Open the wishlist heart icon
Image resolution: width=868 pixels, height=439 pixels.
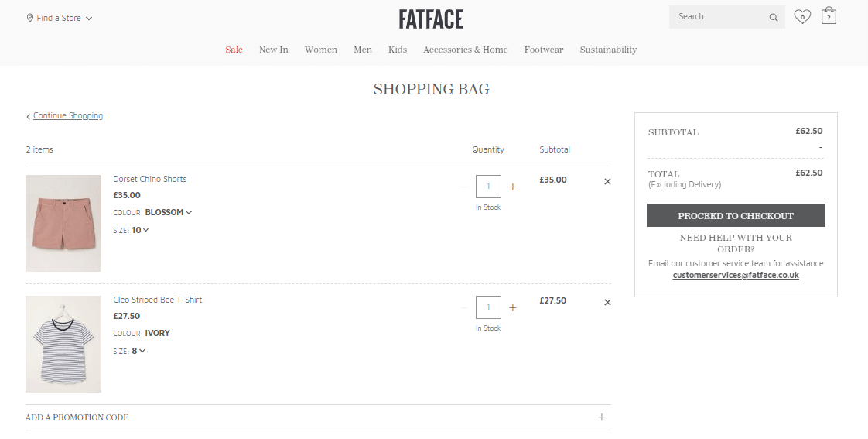tap(802, 16)
